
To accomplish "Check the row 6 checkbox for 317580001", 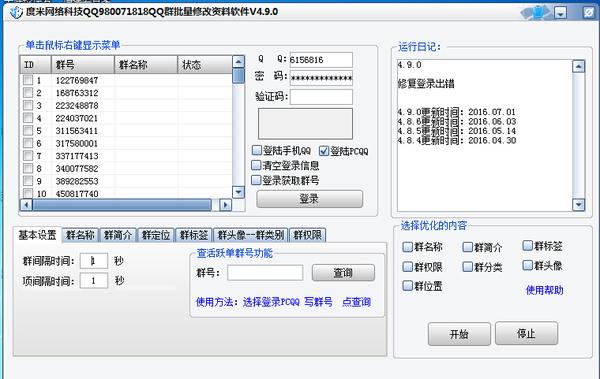I will click(x=28, y=143).
